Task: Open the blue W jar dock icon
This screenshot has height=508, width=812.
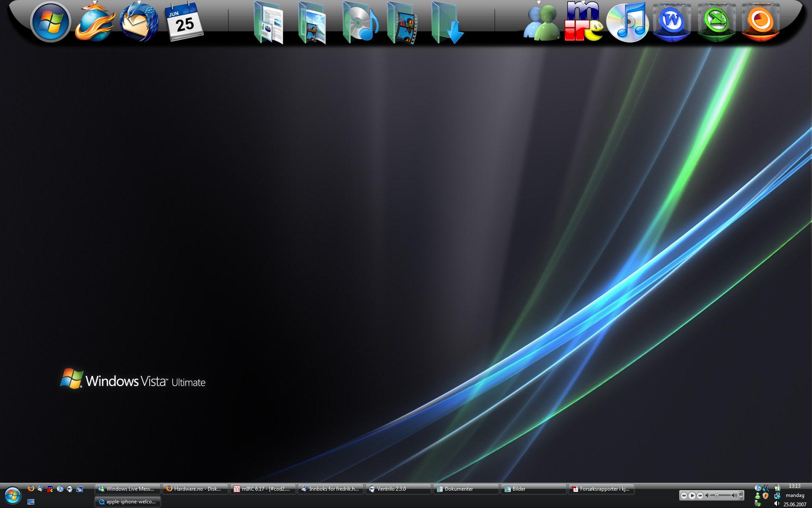Action: [672, 22]
